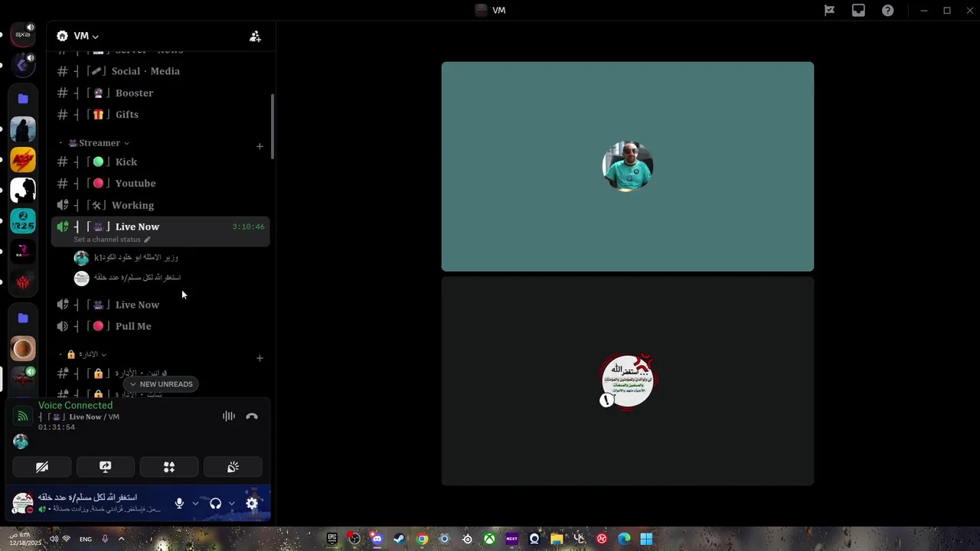This screenshot has height=551, width=980.
Task: Open input device options arrow
Action: point(195,504)
